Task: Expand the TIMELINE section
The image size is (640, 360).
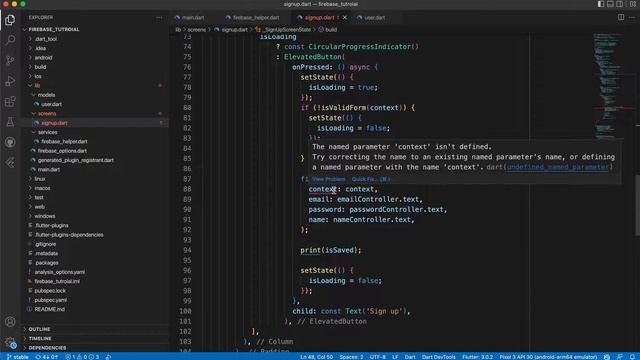Action: coord(40,338)
